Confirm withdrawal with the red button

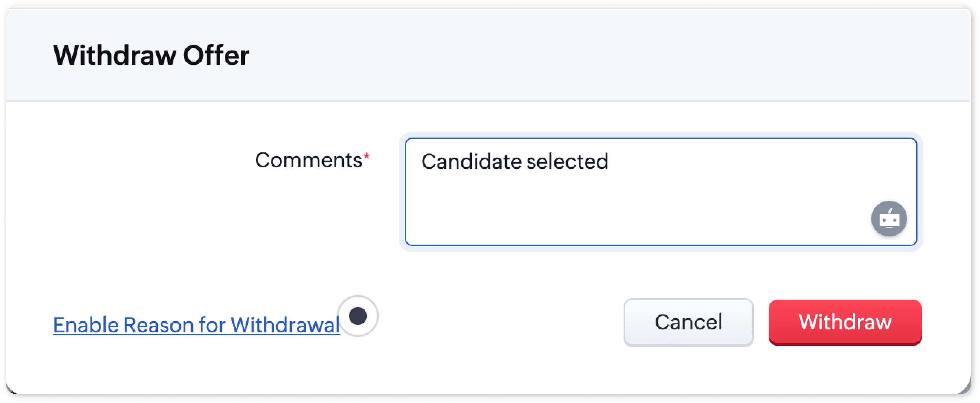[845, 322]
